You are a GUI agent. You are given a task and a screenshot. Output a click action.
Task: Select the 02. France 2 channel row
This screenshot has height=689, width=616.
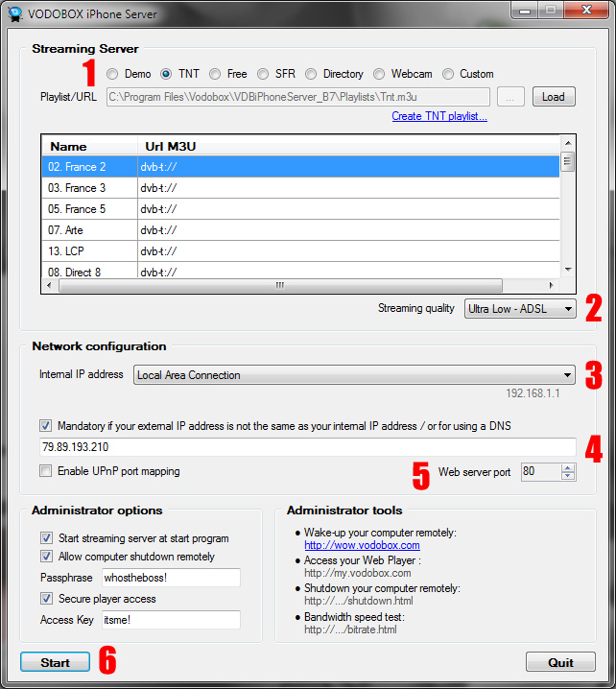tap(300, 167)
